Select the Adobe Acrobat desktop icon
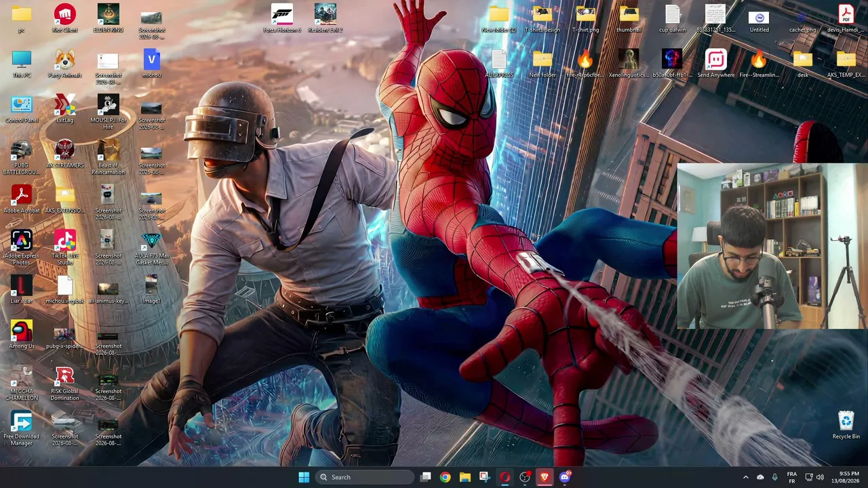This screenshot has height=488, width=868. click(x=21, y=199)
